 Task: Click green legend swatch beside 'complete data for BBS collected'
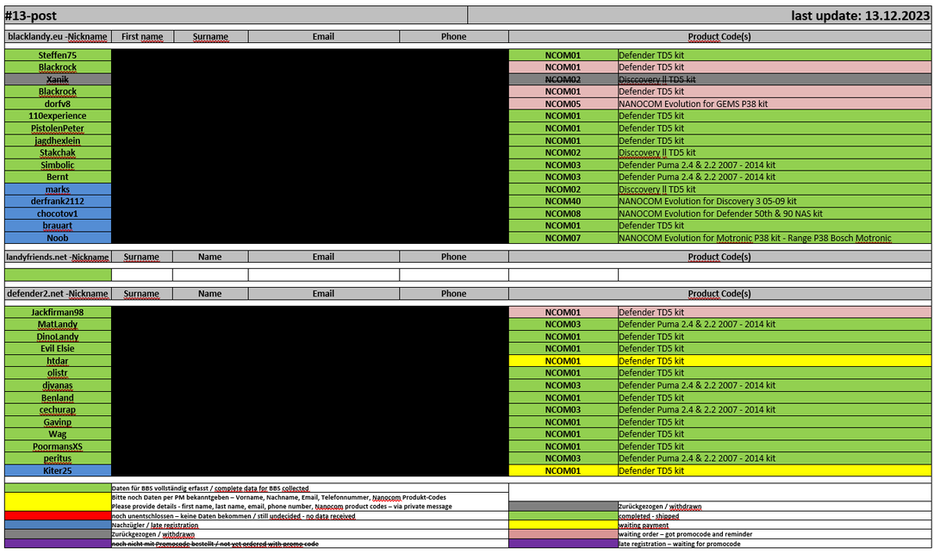[58, 488]
